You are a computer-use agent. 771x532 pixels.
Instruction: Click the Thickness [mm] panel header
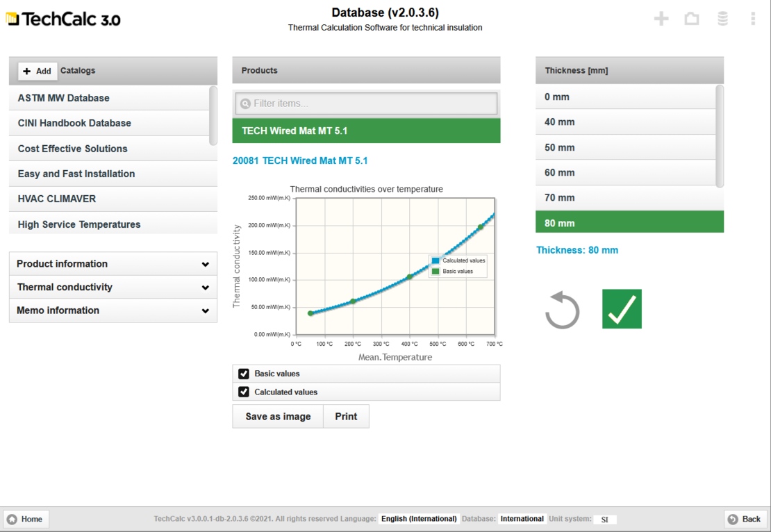click(629, 70)
